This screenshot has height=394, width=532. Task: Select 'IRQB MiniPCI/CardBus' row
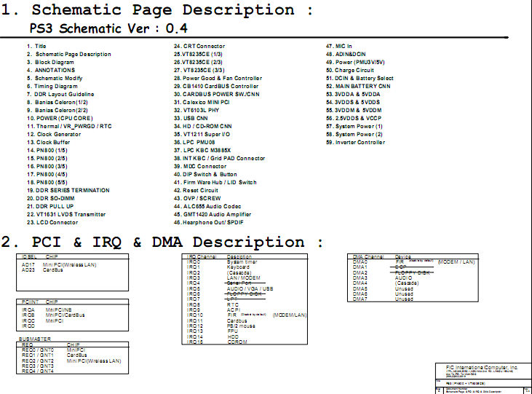point(53,315)
